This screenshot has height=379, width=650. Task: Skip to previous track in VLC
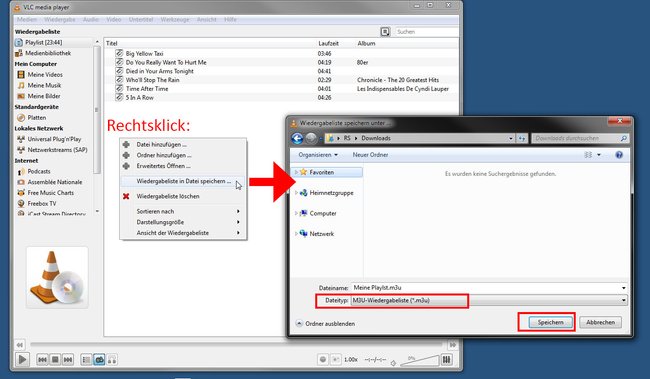coord(42,360)
